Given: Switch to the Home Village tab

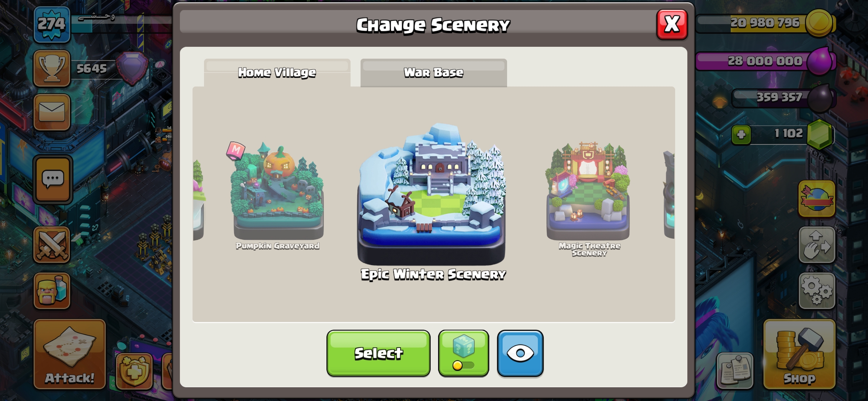Looking at the screenshot, I should tap(277, 73).
